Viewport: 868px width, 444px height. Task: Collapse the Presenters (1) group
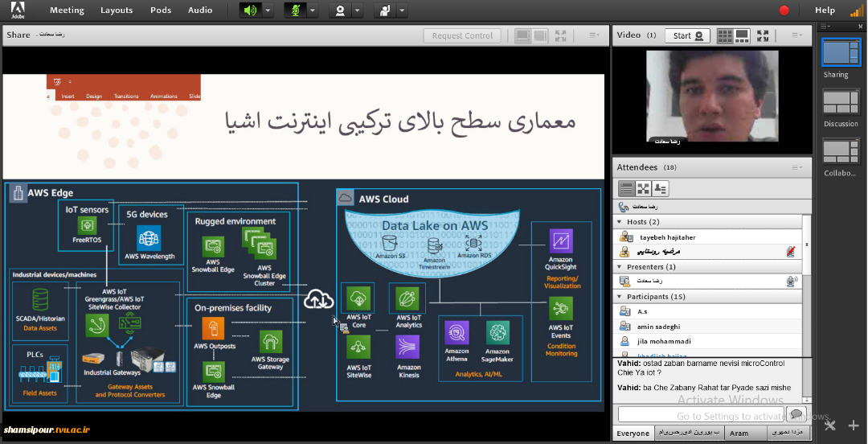click(620, 266)
